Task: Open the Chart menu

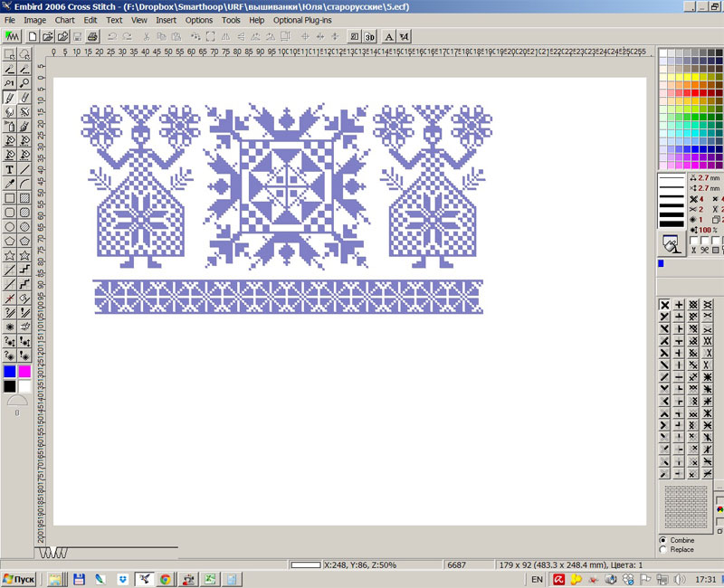Action: point(64,20)
